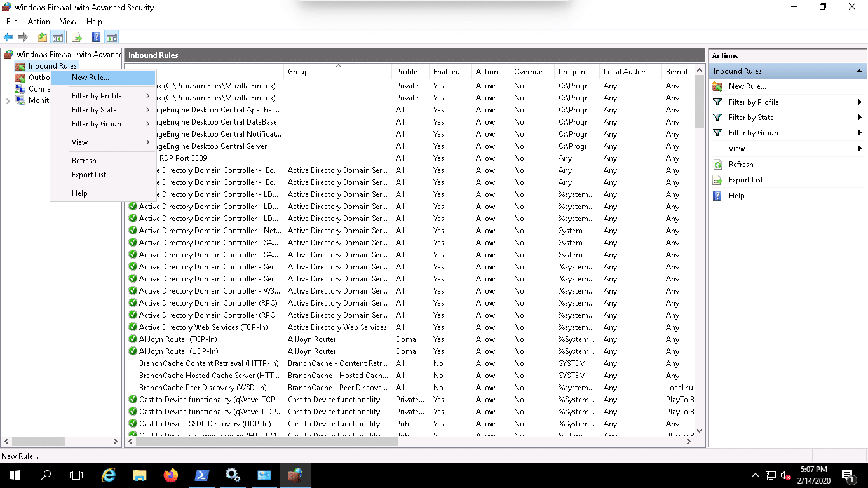Click the rules list vertical scrollbar thumb

(x=700, y=101)
